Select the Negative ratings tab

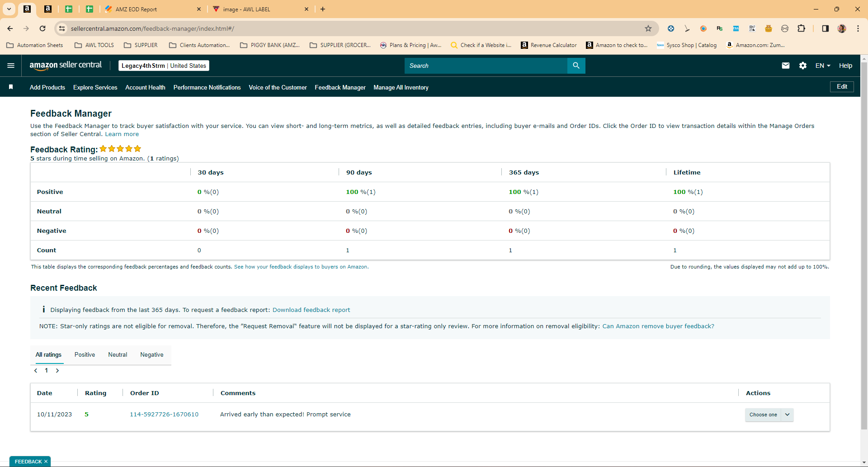tap(152, 355)
